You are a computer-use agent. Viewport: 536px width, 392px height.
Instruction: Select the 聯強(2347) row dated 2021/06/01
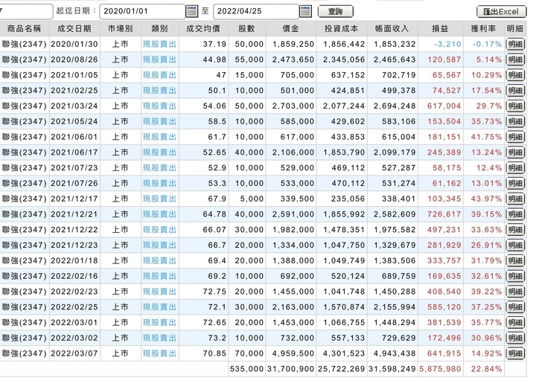click(25, 137)
